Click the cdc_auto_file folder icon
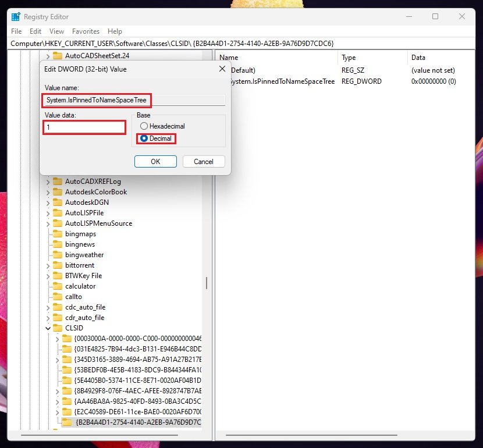 click(58, 307)
